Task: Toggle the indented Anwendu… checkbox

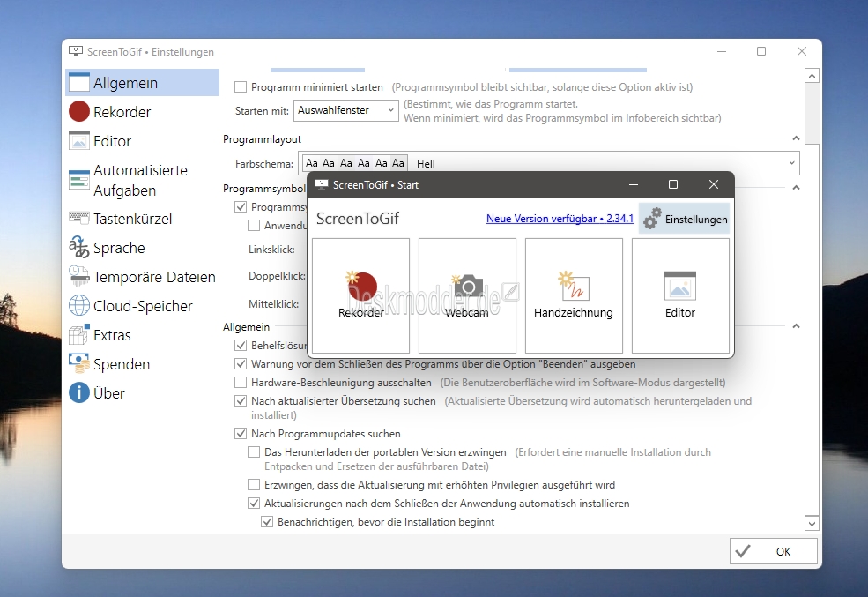Action: click(x=254, y=226)
